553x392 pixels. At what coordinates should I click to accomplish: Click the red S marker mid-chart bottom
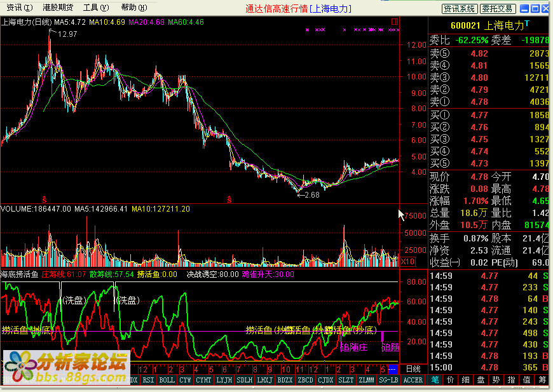229,199
